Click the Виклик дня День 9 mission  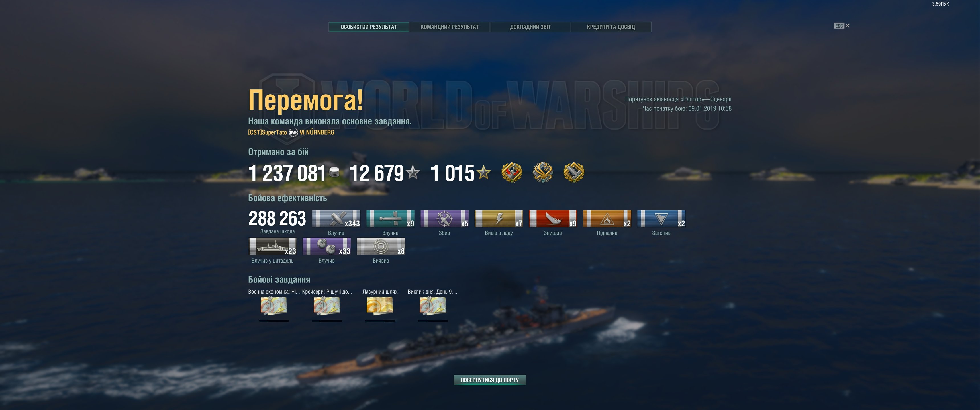click(x=433, y=306)
